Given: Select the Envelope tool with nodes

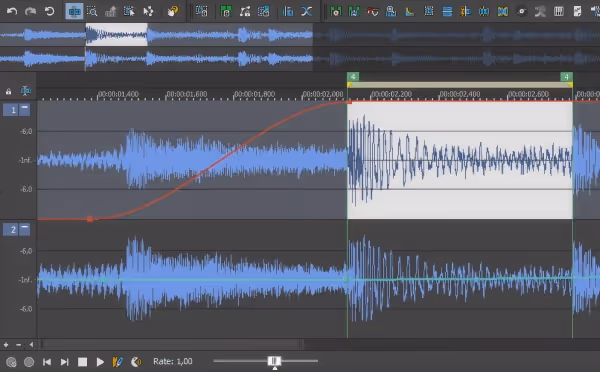Looking at the screenshot, I should coord(148,11).
